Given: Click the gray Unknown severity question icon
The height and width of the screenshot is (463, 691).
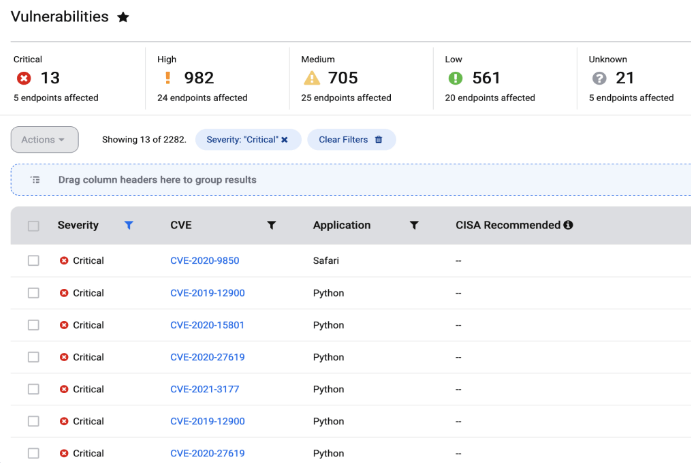Looking at the screenshot, I should pyautogui.click(x=599, y=78).
